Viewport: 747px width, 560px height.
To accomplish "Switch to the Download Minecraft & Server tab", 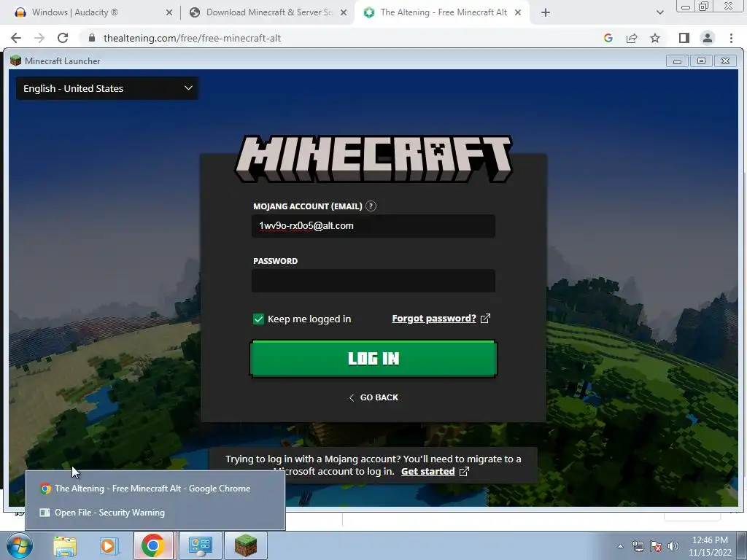I will (x=269, y=12).
